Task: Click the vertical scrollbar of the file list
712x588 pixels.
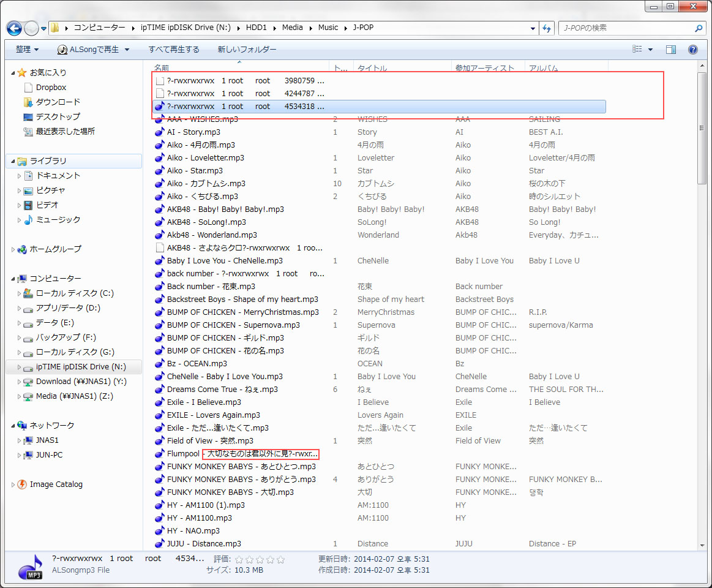Action: pos(702,304)
